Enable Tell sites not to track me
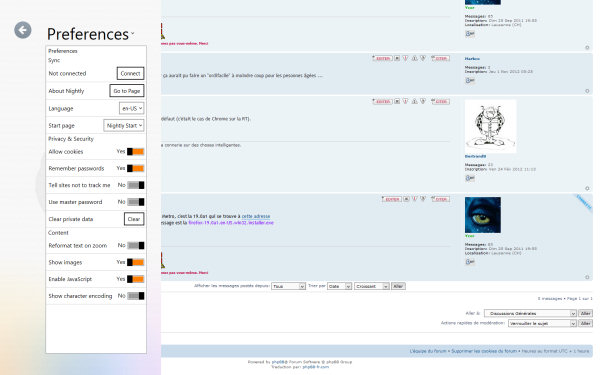This screenshot has height=375, width=600. click(x=135, y=185)
